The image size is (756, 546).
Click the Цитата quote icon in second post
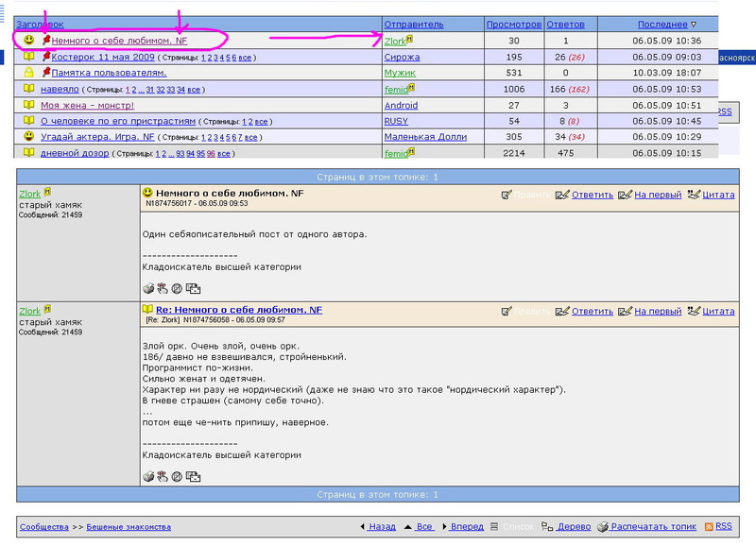(694, 311)
